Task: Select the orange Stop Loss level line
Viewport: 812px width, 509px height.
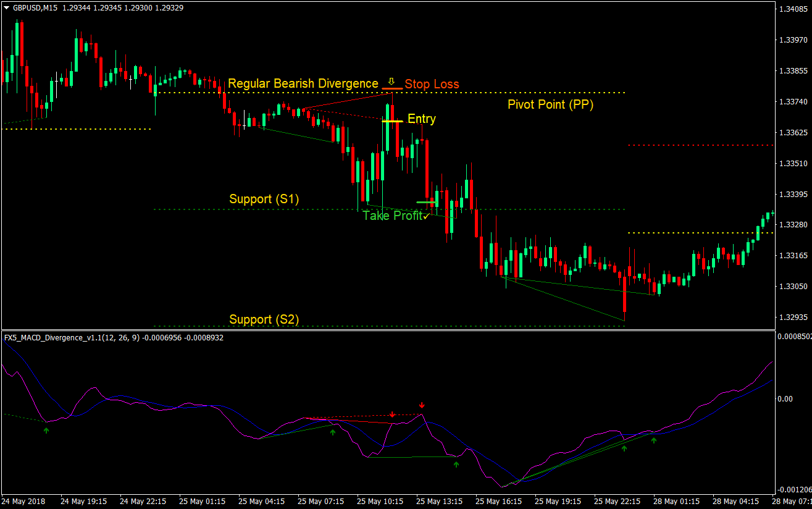Action: click(393, 88)
